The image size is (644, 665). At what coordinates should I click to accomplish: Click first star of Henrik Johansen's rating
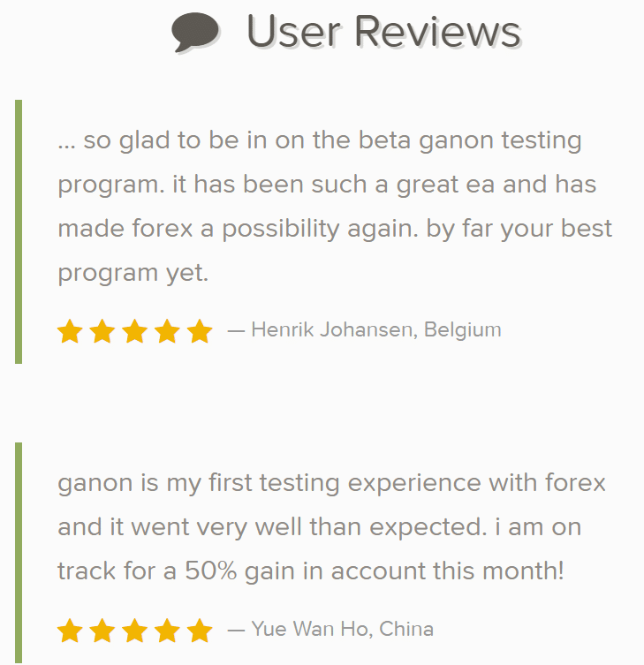(70, 331)
